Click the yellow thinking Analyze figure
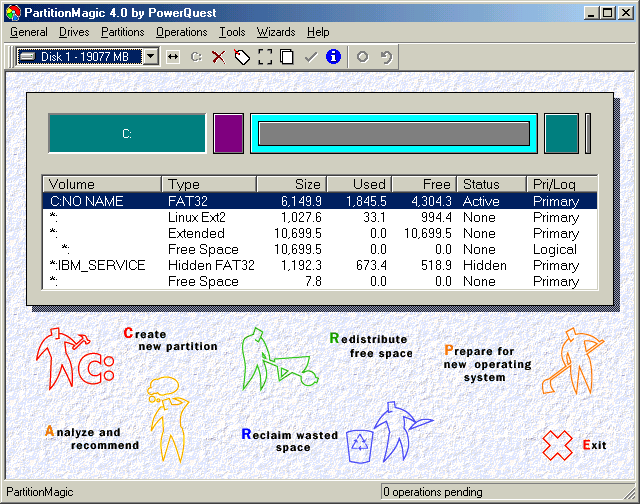 coord(168,420)
